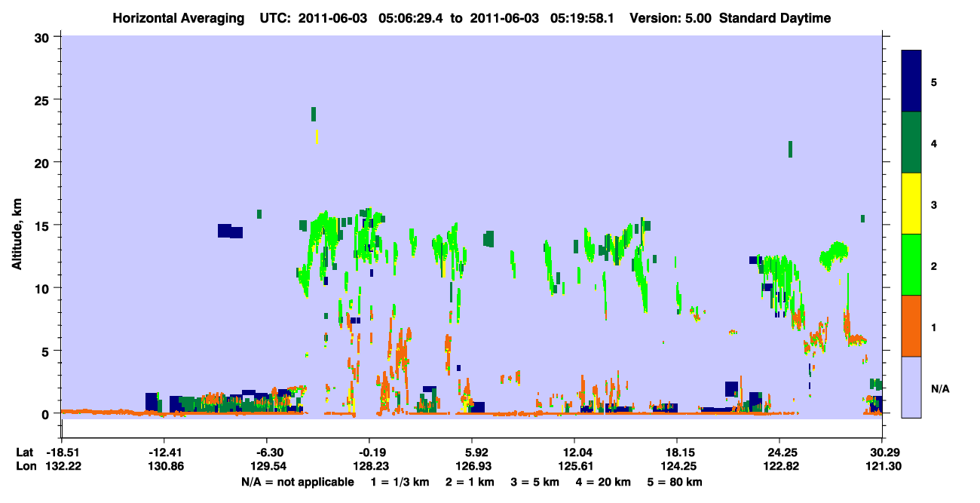Click latitude value -12.41
The image size is (980, 503).
[x=164, y=452]
